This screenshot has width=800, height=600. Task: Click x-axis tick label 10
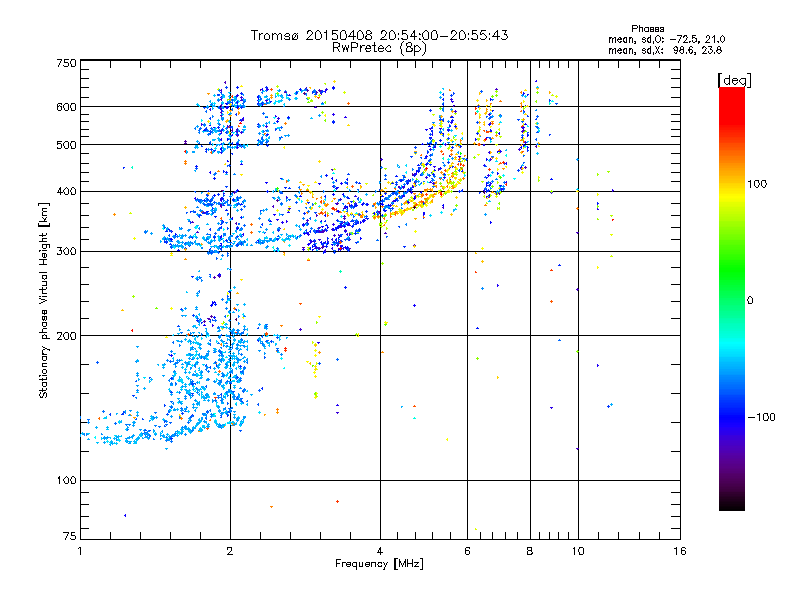pyautogui.click(x=578, y=551)
